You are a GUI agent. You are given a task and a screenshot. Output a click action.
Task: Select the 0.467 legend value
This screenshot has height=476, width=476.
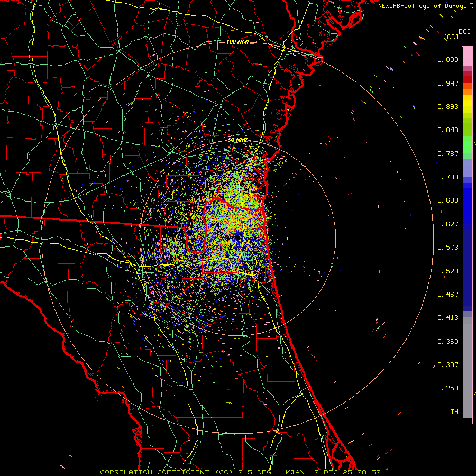coord(448,295)
